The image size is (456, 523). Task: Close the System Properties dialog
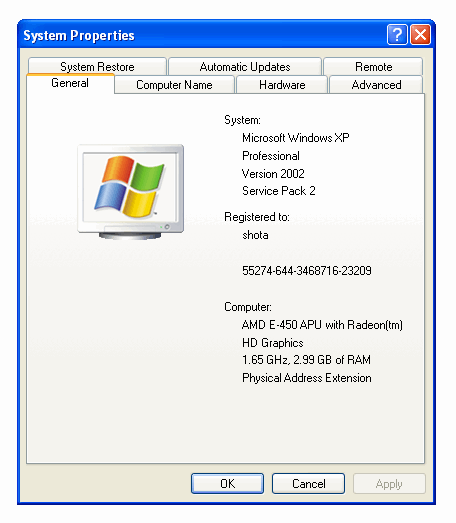tap(420, 34)
